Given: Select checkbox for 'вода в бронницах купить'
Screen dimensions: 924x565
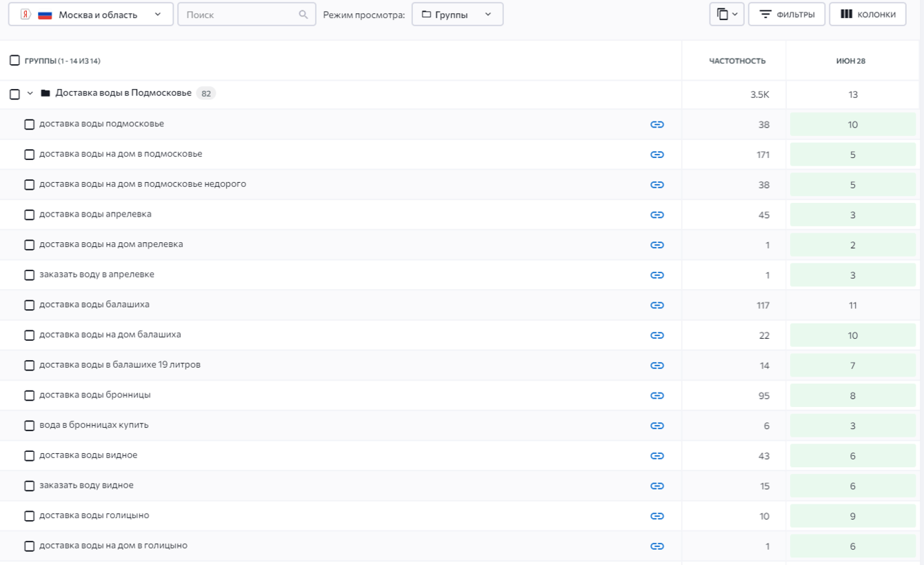Looking at the screenshot, I should (x=29, y=426).
